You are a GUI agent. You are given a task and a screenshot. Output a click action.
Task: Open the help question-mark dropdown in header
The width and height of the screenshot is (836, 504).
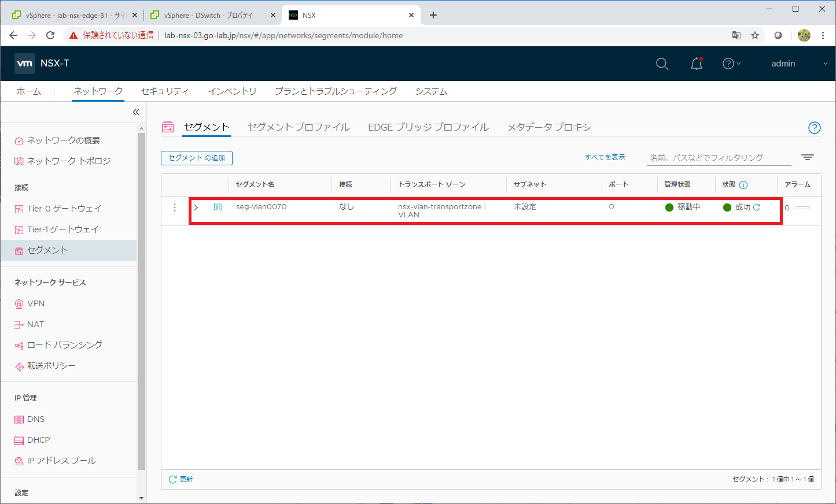tap(731, 64)
